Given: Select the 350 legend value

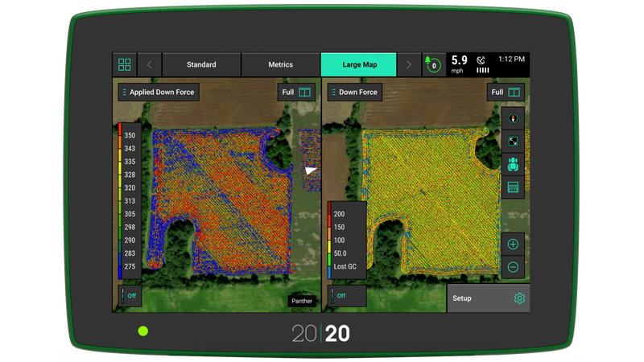Looking at the screenshot, I should click(130, 135).
